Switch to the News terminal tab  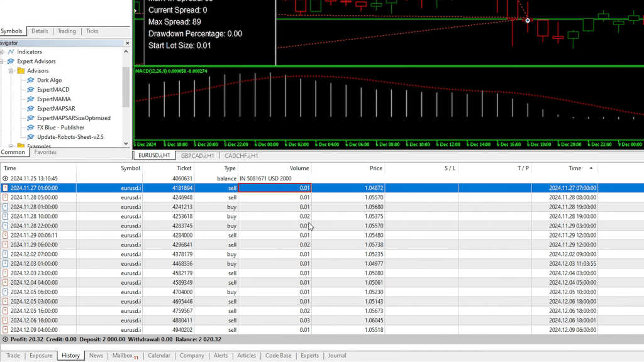(x=96, y=356)
